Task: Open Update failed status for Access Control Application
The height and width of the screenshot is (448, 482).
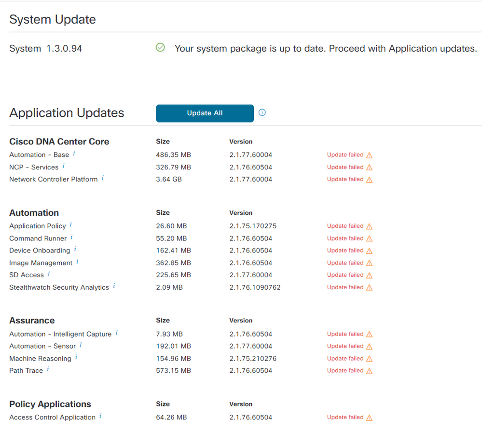Action: point(345,417)
